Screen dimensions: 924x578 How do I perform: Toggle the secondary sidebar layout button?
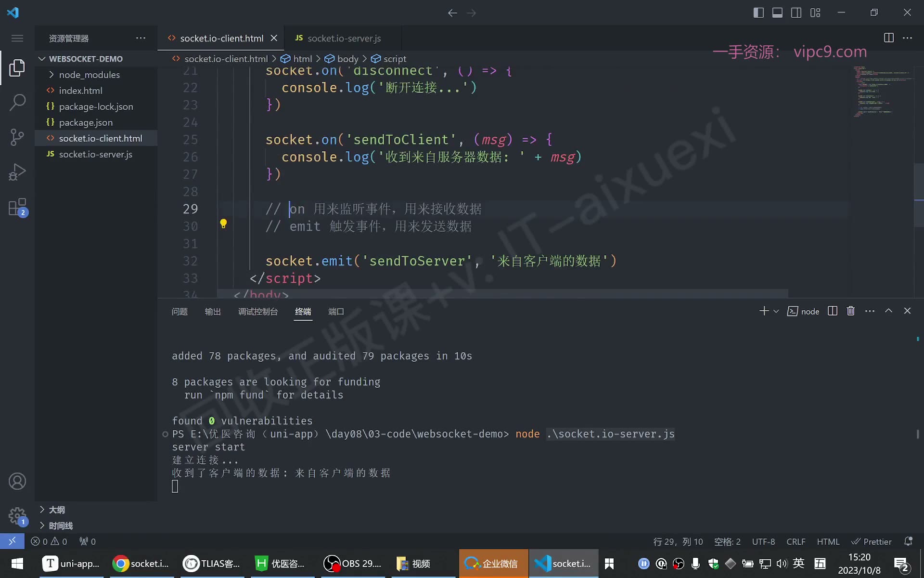pyautogui.click(x=796, y=13)
